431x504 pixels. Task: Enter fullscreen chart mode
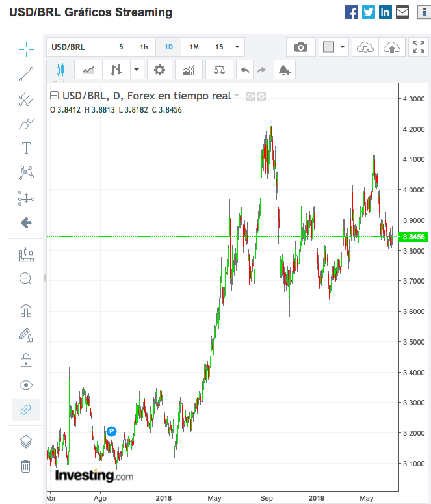click(x=419, y=47)
